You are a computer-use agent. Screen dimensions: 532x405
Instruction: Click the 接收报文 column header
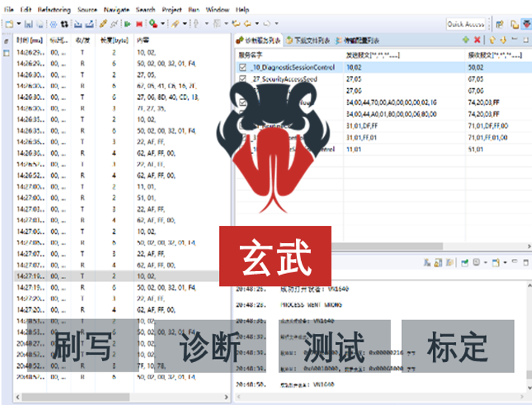tap(495, 55)
